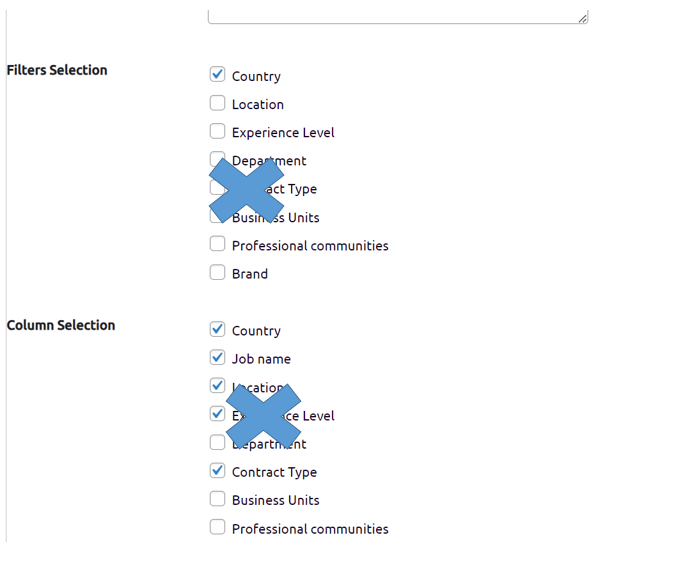Disable the Job name column checkbox

point(217,356)
